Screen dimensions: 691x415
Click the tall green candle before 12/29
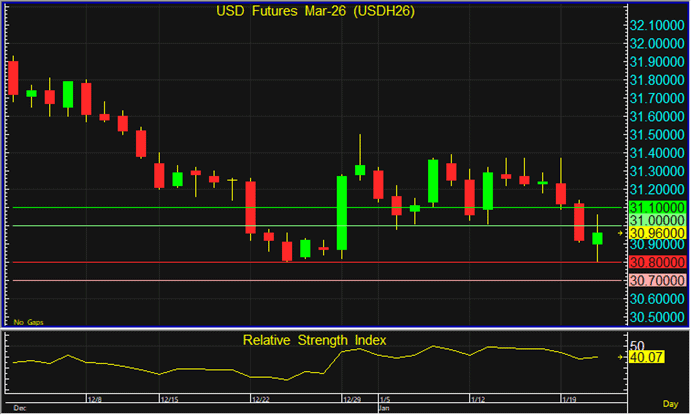pyautogui.click(x=342, y=212)
